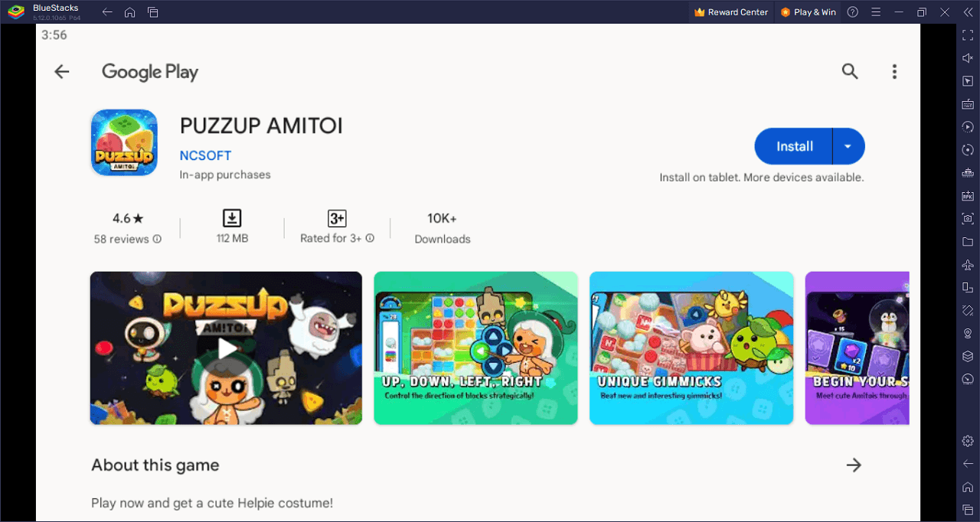Image resolution: width=980 pixels, height=522 pixels.
Task: Open the media folder icon
Action: coord(968,242)
